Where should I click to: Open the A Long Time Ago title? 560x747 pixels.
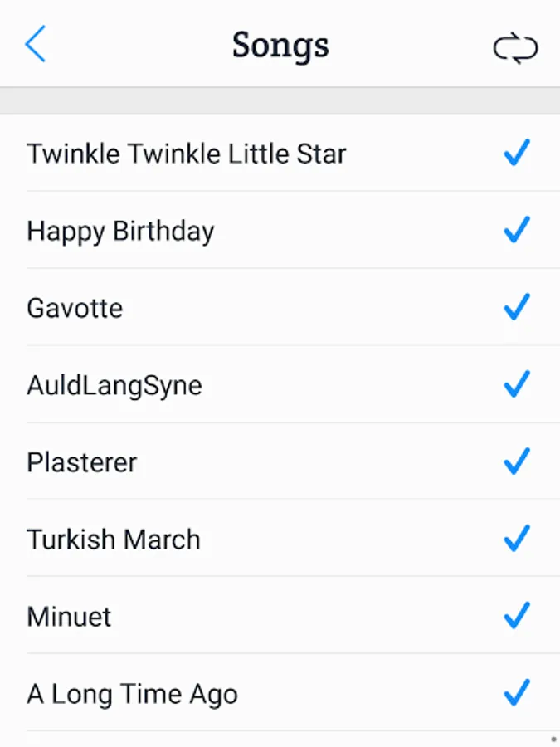pos(132,694)
